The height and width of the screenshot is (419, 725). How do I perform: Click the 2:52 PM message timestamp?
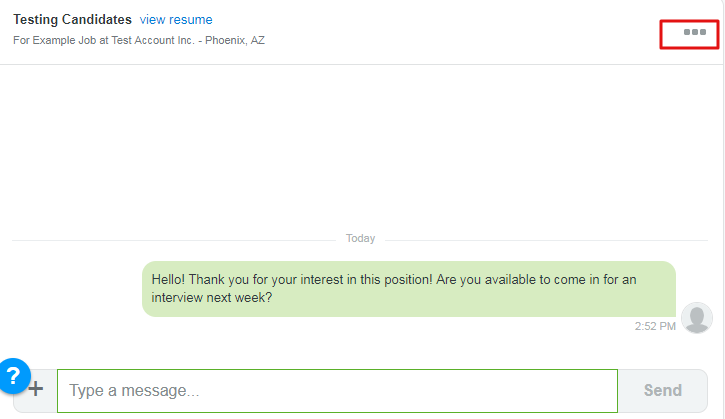(655, 326)
